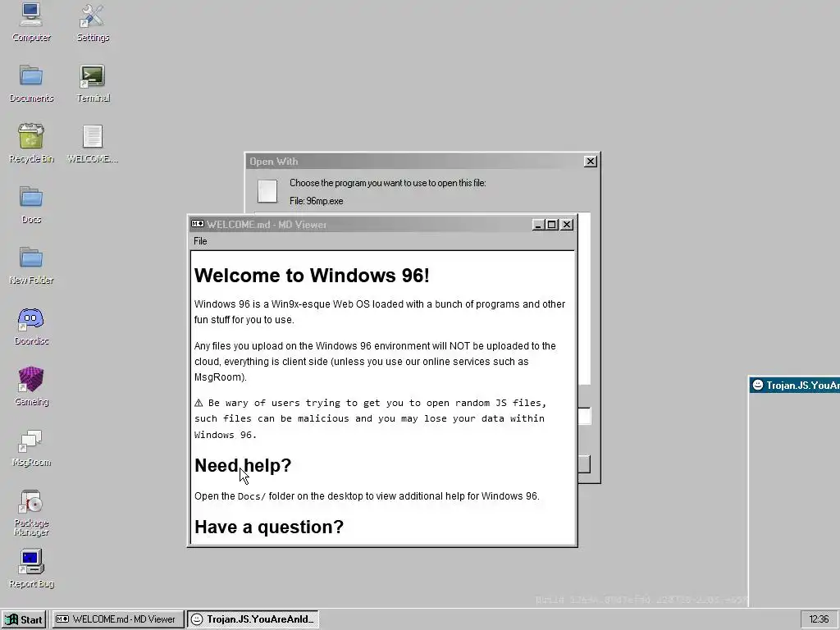Viewport: 840px width, 630px height.
Task: Click the 'Have a question?' heading
Action: point(269,527)
